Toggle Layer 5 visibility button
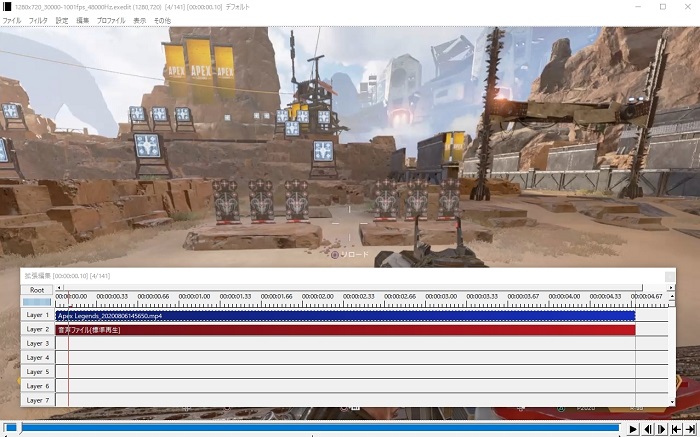 point(38,372)
